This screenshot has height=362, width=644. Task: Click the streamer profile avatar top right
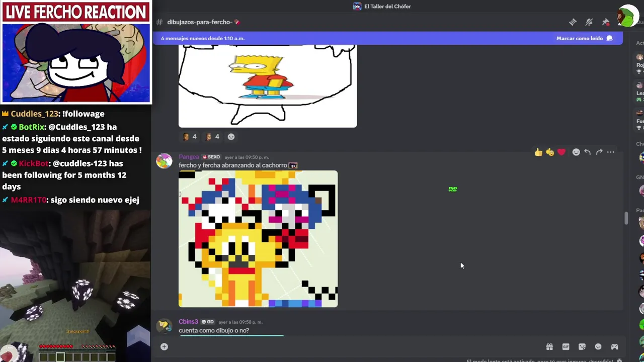[x=628, y=16]
